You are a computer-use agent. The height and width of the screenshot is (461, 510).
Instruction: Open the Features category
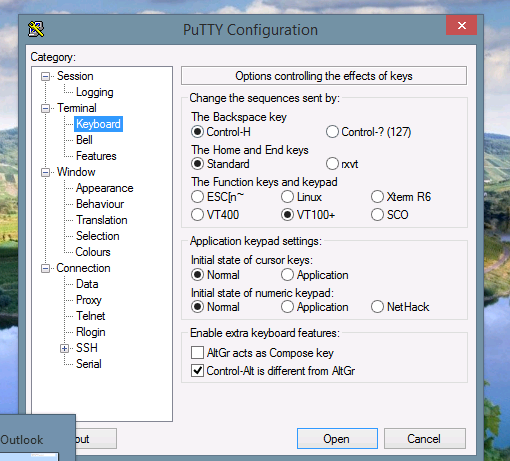(96, 156)
